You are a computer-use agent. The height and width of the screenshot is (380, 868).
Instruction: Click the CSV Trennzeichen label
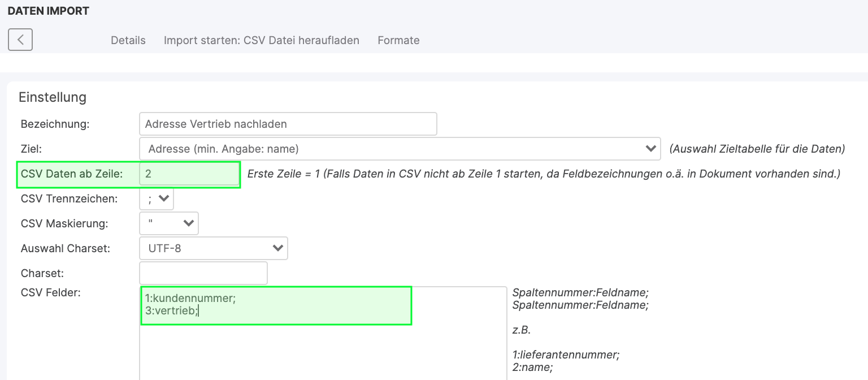(69, 199)
